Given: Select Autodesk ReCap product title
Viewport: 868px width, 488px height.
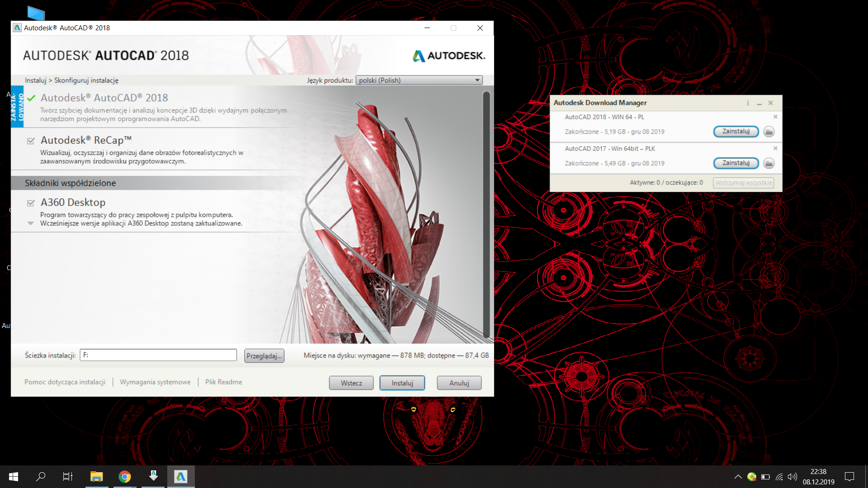Looking at the screenshot, I should pos(86,141).
